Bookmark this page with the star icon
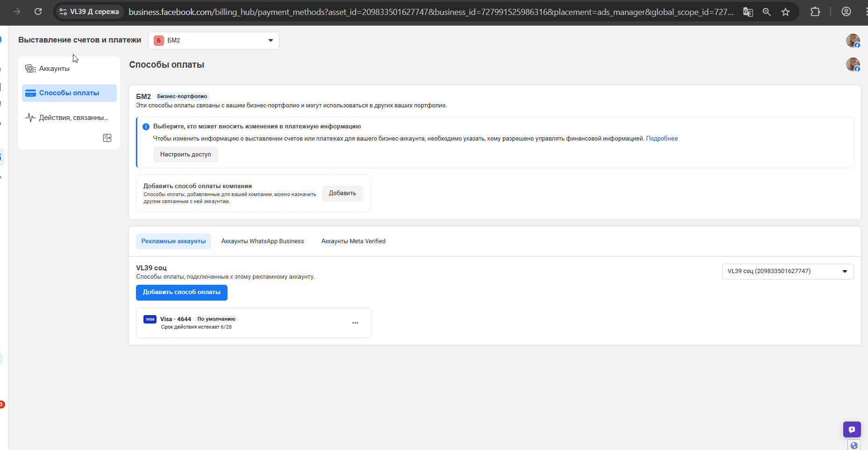 click(785, 12)
